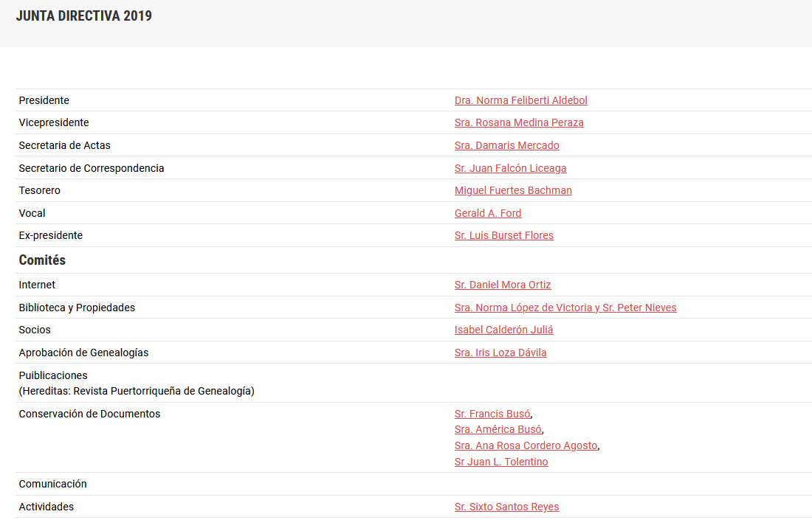Click the Sr. Francis Busó link
Screen dimensions: 812x531
coord(492,414)
